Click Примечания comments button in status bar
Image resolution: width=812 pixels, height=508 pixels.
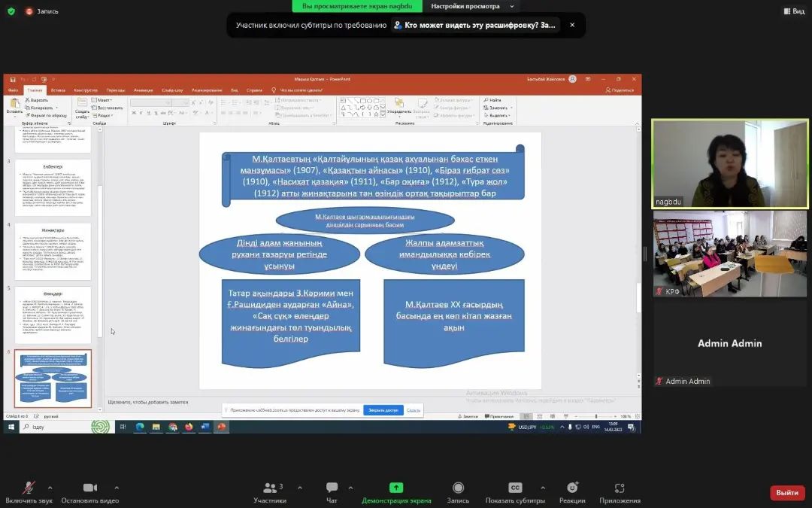coord(499,416)
